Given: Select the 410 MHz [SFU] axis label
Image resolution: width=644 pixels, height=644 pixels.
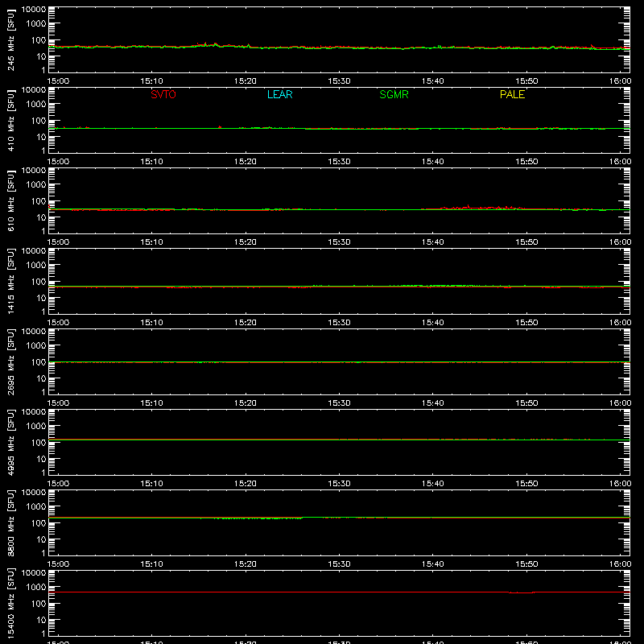Looking at the screenshot, I should (11, 120).
